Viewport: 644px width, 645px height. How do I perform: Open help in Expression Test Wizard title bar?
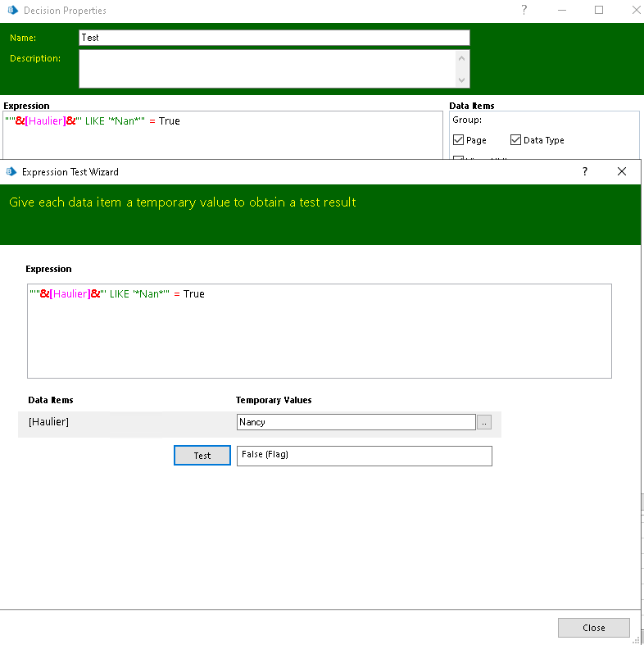tap(584, 172)
